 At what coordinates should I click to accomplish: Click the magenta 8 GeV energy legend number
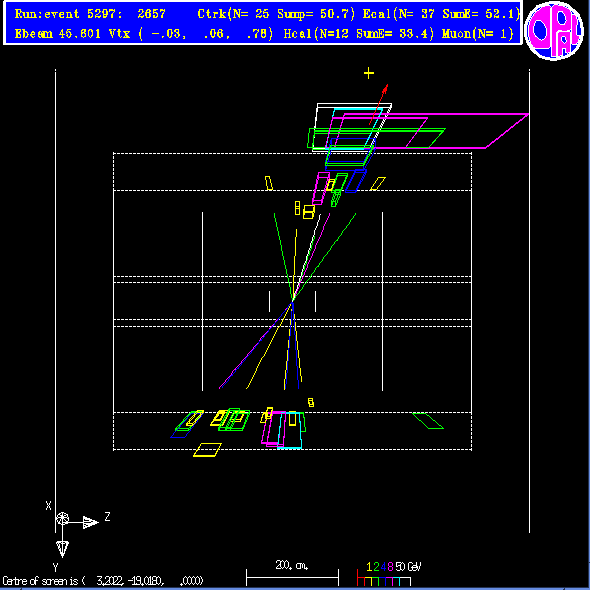coord(390,567)
